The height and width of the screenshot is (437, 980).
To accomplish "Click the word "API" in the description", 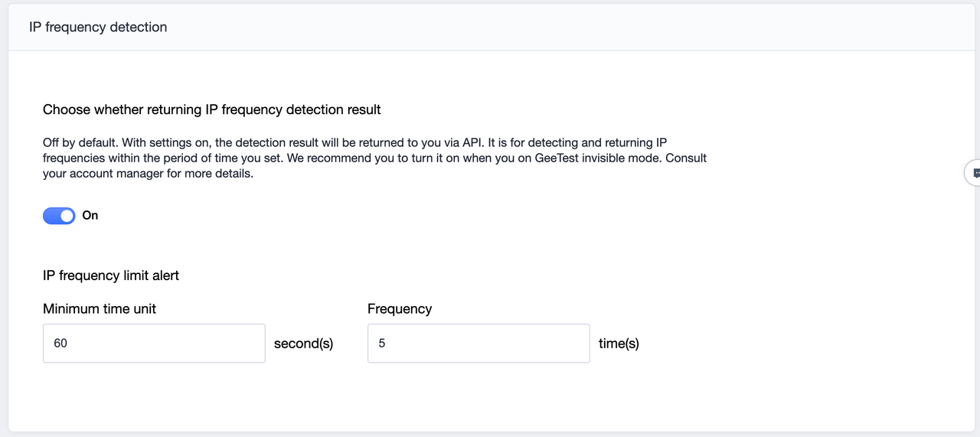I will 472,143.
